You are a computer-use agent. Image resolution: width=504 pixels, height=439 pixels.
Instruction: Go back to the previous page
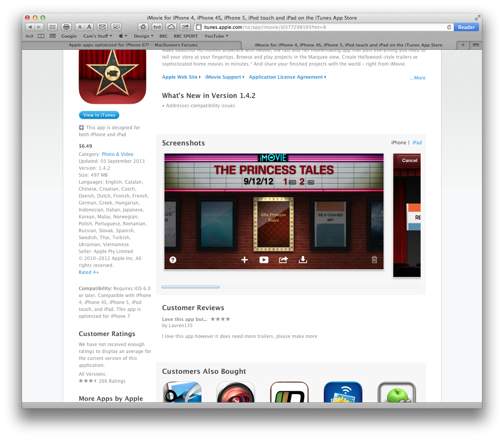tap(30, 27)
